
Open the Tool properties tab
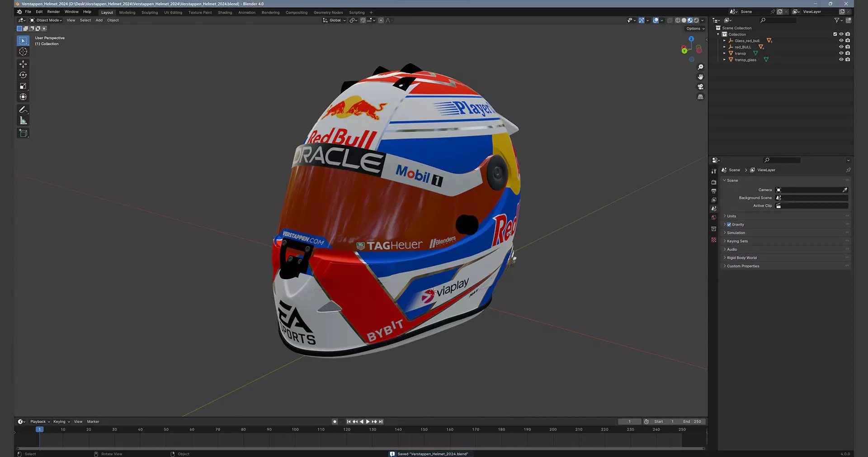coord(714,171)
